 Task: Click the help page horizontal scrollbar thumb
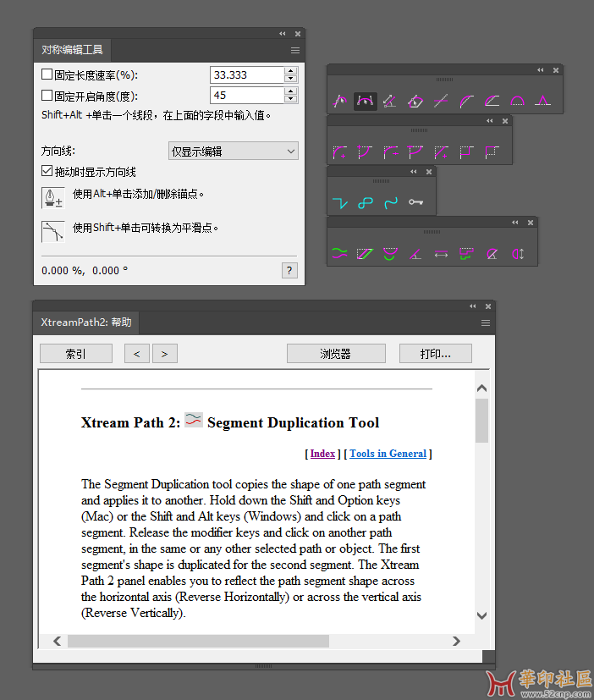click(198, 641)
